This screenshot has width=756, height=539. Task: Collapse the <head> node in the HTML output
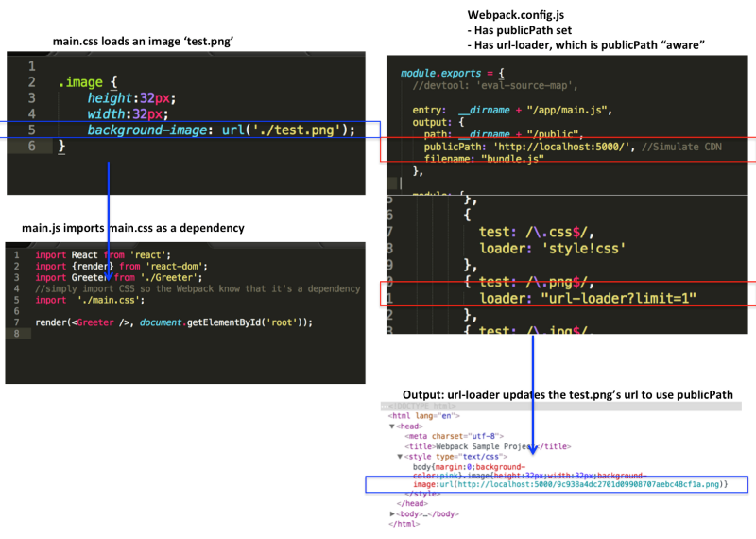[391, 426]
